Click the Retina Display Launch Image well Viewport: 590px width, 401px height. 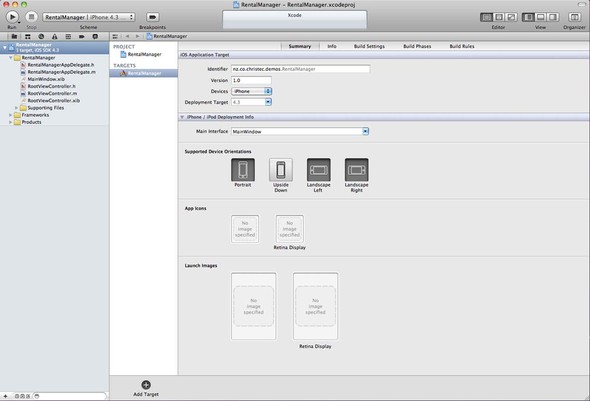coord(316,306)
